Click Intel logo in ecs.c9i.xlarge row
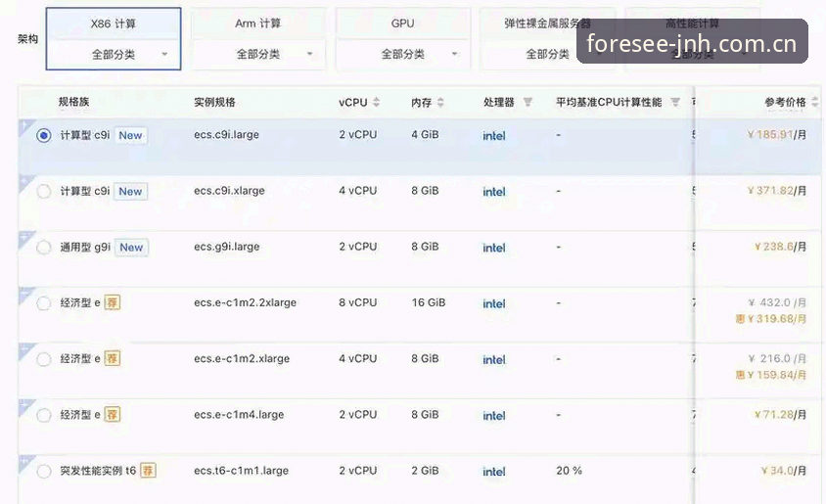826x504 pixels. pos(494,192)
